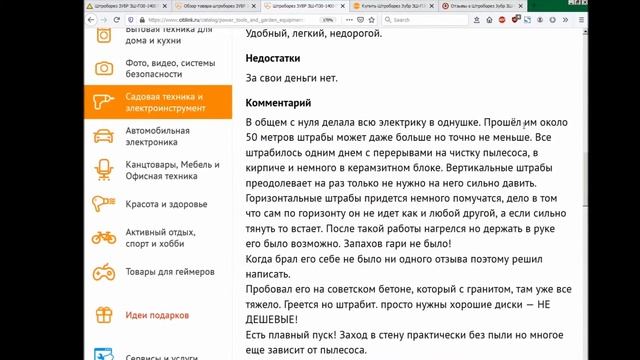Image resolution: width=640 pixels, height=360 pixels.
Task: Open Активный отдых, спорт и хобби
Action: 160,238
